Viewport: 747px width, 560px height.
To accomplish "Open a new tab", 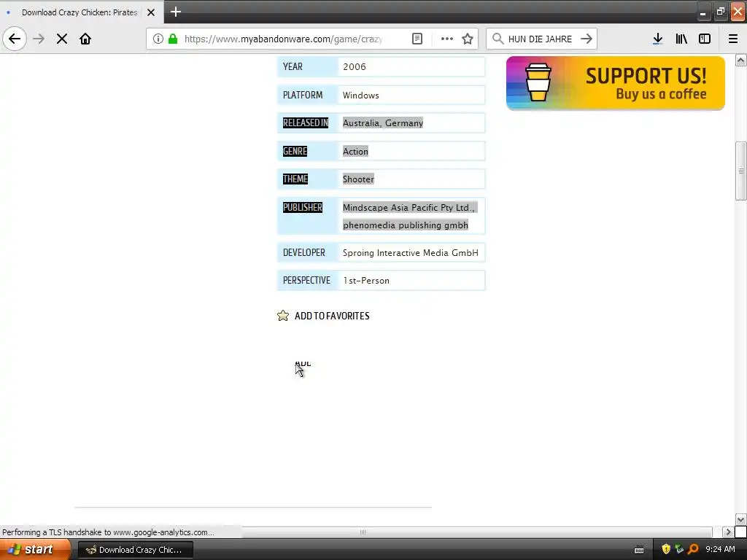I will [x=176, y=12].
